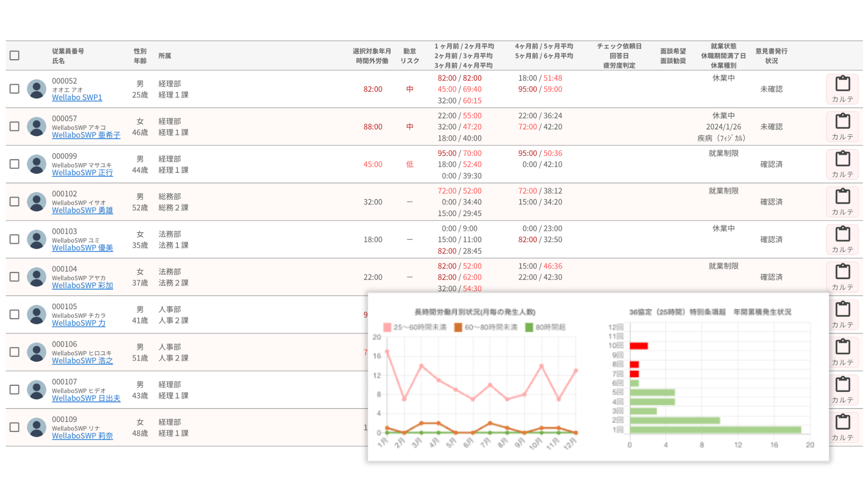Open the カルテ icon for employee 000102
Image resolution: width=868 pixels, height=488 pixels.
[842, 202]
